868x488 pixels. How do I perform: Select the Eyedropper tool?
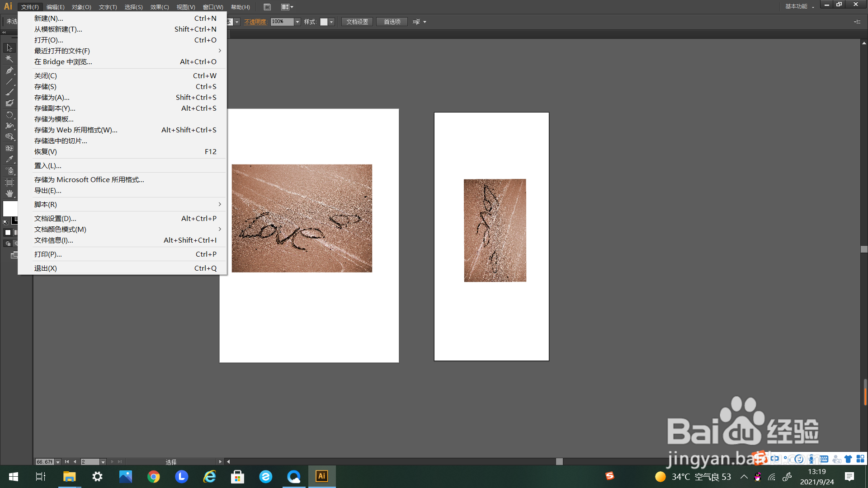pyautogui.click(x=9, y=160)
